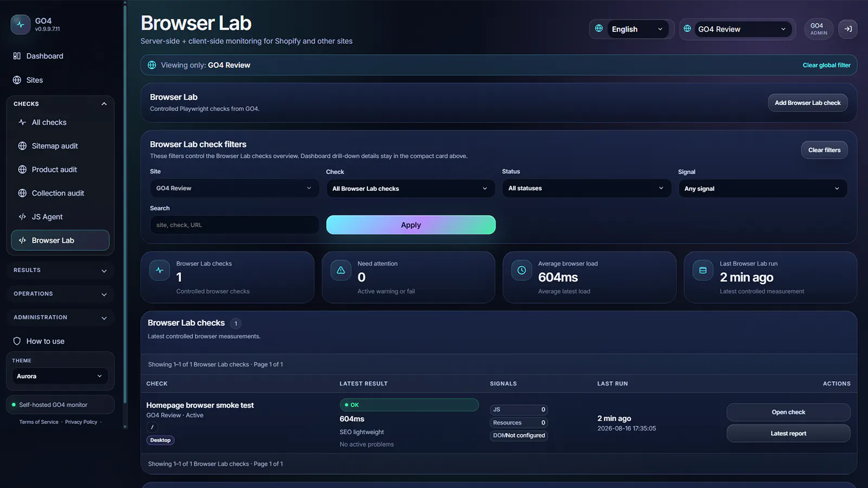868x488 pixels.
Task: Click the Average browser load clock icon
Action: tap(521, 270)
